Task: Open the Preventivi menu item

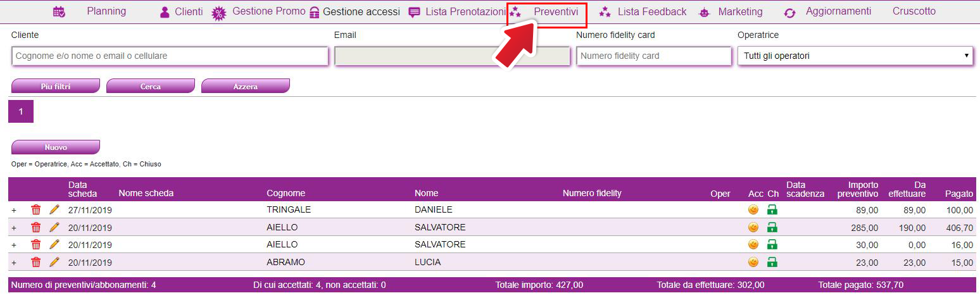Action: click(556, 11)
